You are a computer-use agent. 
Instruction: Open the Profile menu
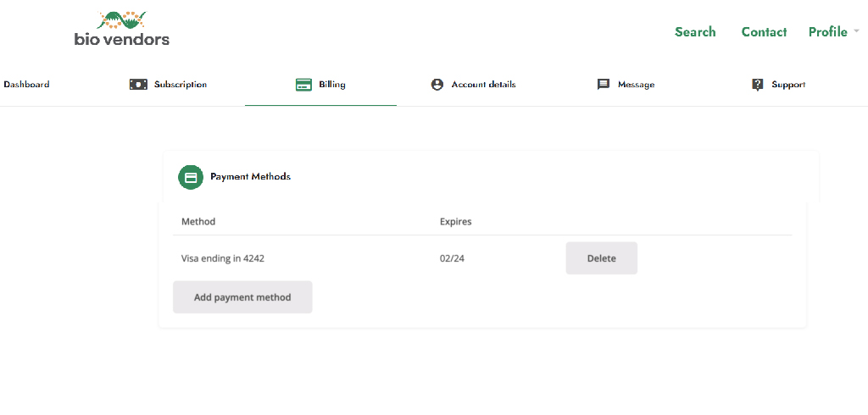click(x=827, y=32)
